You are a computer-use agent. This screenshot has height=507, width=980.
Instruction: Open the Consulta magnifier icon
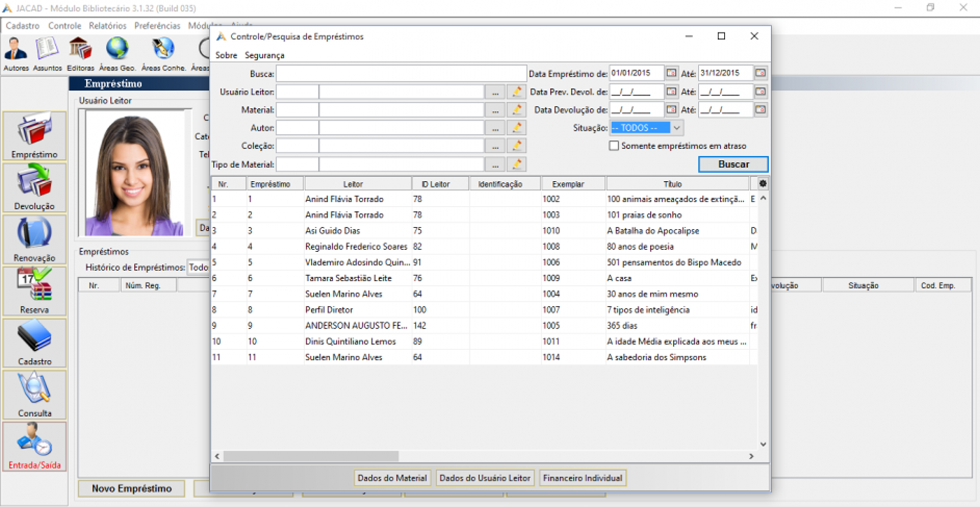point(34,394)
